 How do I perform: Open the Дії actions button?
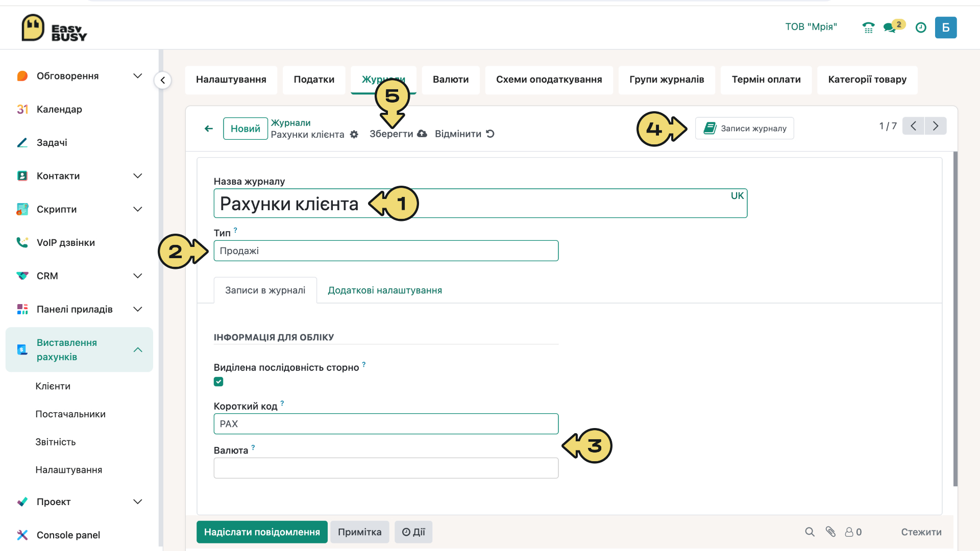pyautogui.click(x=413, y=532)
